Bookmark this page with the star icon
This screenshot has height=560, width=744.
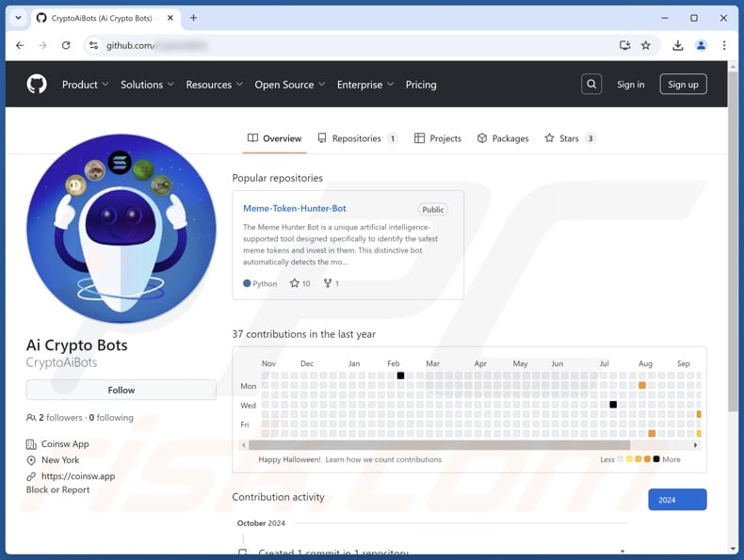(x=646, y=45)
